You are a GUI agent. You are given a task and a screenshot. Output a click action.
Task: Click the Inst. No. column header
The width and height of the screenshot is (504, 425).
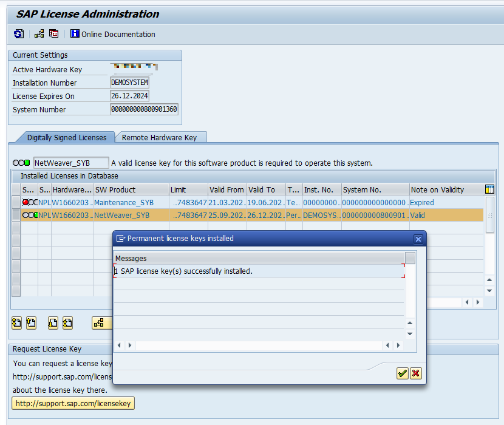322,189
